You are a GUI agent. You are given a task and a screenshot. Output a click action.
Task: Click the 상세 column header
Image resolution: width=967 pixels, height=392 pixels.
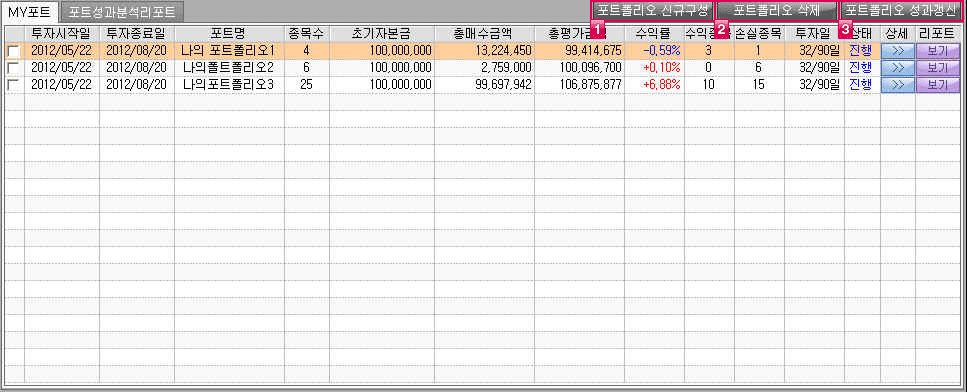(897, 33)
